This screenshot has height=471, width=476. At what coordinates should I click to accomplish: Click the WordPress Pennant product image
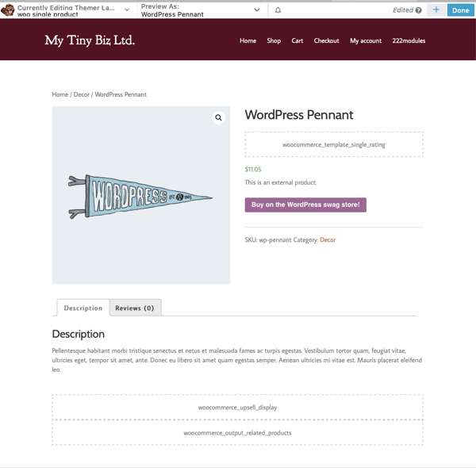pyautogui.click(x=141, y=196)
